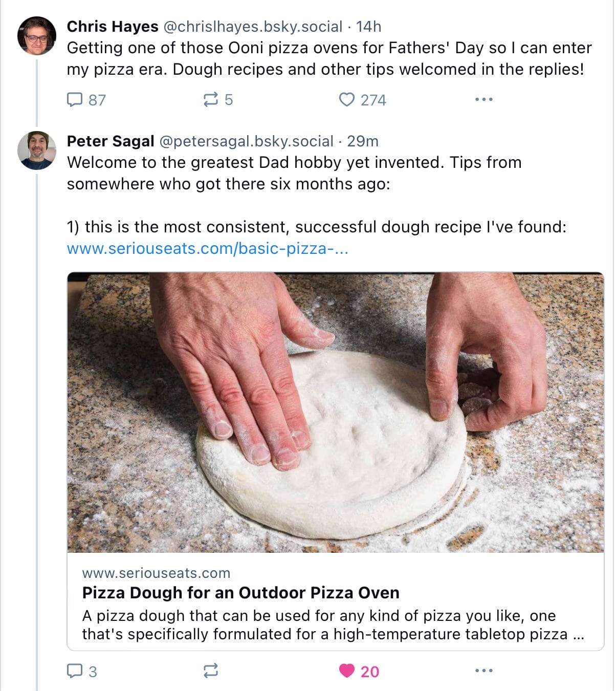Open the @chrislhayes.bsky.social handle

(x=252, y=27)
